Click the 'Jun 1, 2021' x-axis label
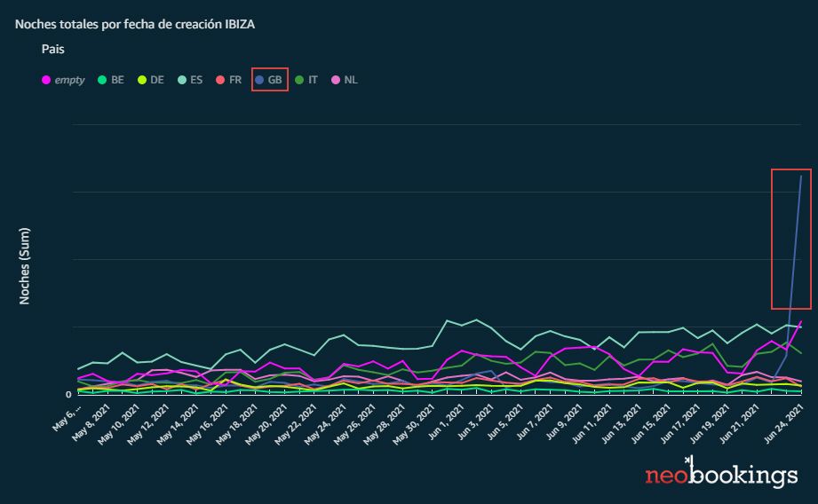Screen dimensions: 818x504 pyautogui.click(x=444, y=422)
